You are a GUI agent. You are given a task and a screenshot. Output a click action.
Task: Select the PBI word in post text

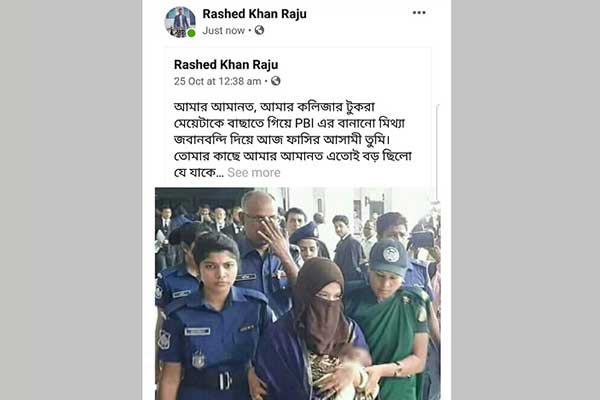coord(304,123)
